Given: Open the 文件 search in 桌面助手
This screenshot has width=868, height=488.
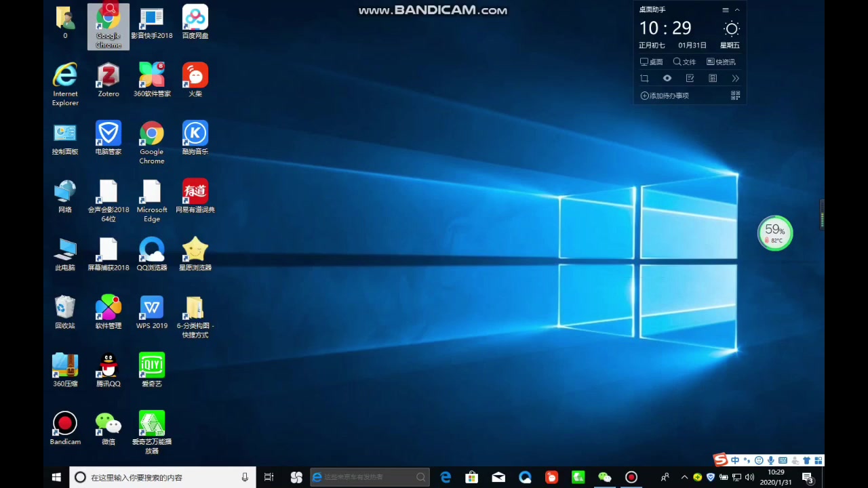Looking at the screenshot, I should point(684,62).
